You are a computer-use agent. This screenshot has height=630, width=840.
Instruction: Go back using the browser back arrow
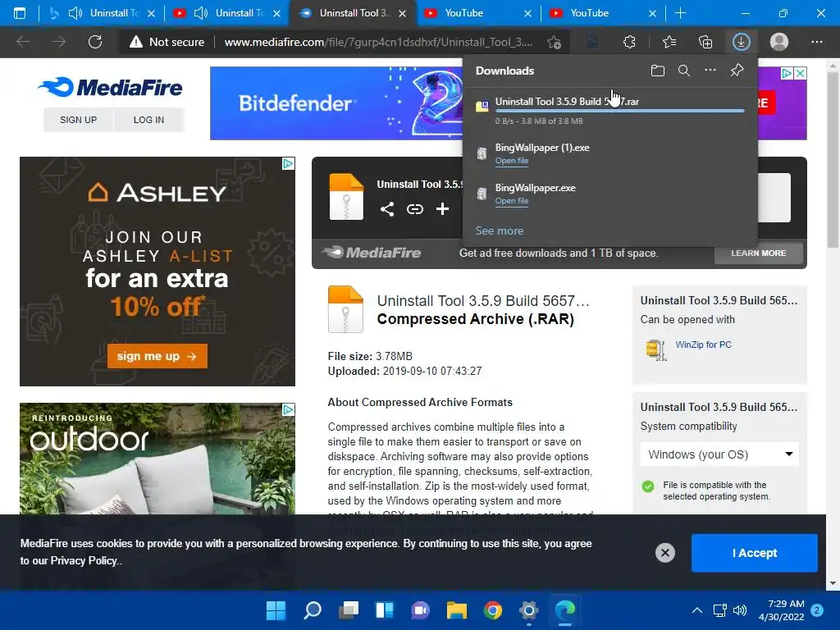click(22, 42)
